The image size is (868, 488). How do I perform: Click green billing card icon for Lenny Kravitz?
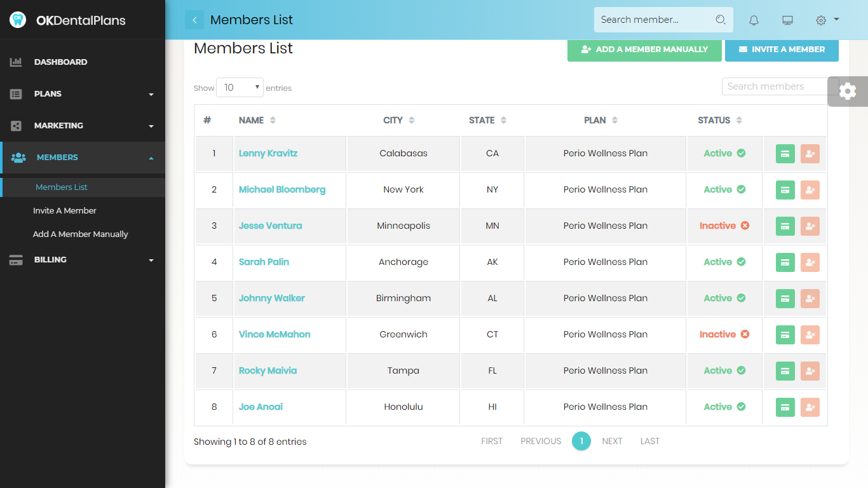pyautogui.click(x=785, y=154)
